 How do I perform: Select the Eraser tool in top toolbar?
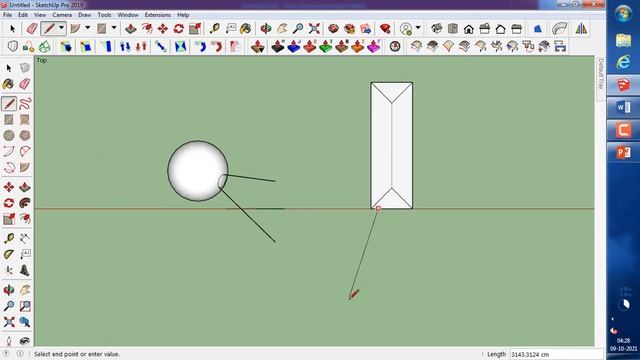click(x=32, y=29)
